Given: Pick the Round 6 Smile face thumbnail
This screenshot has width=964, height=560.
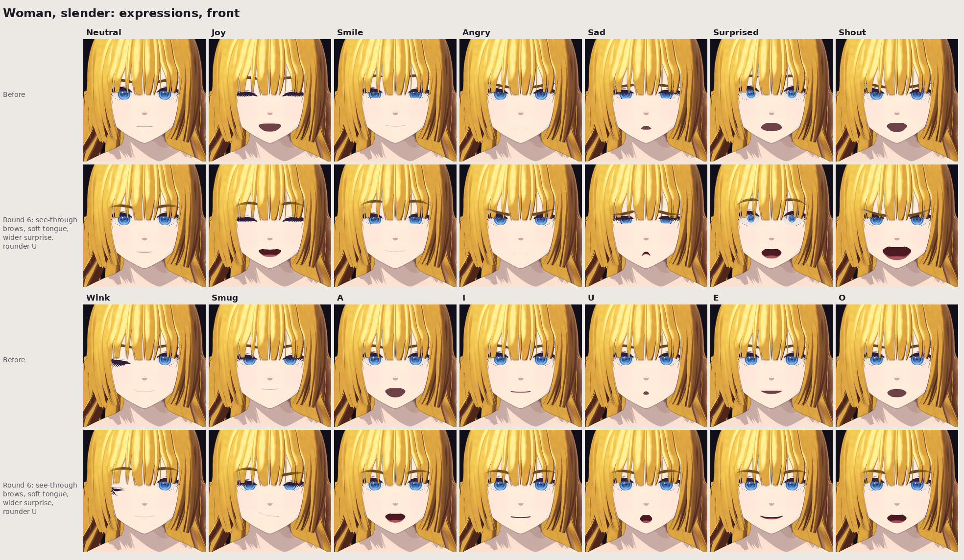Looking at the screenshot, I should (395, 226).
